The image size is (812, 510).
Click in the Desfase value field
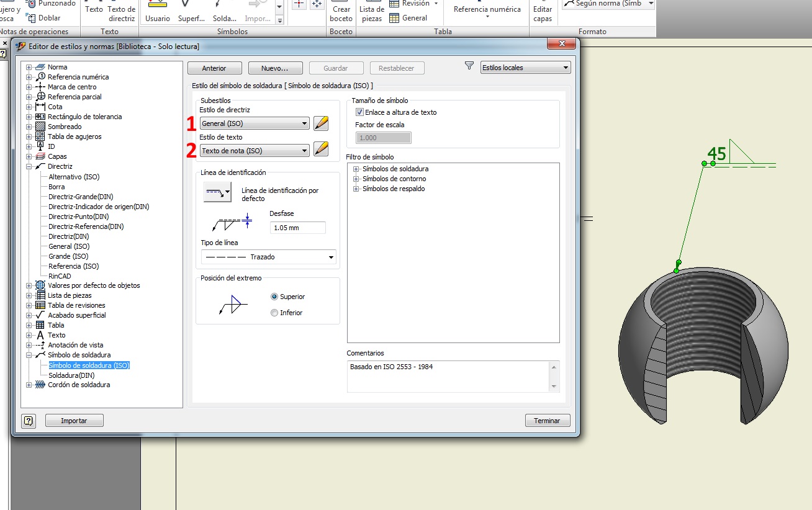298,228
